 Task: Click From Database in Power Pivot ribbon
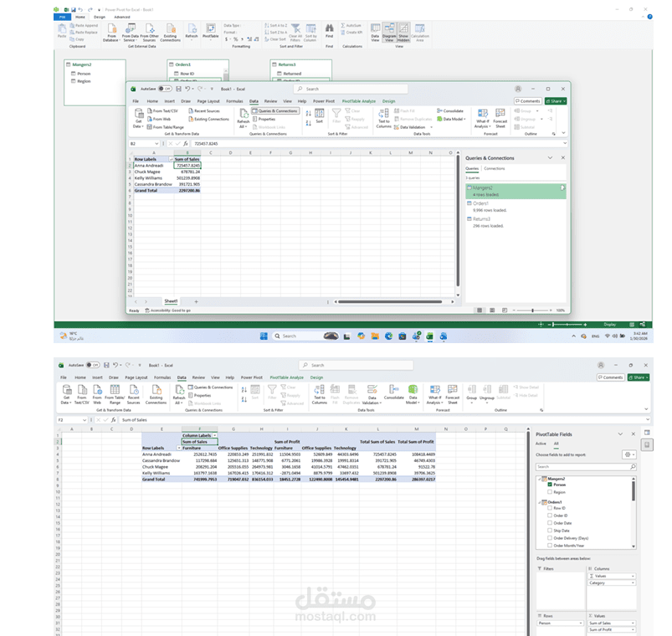(111, 33)
